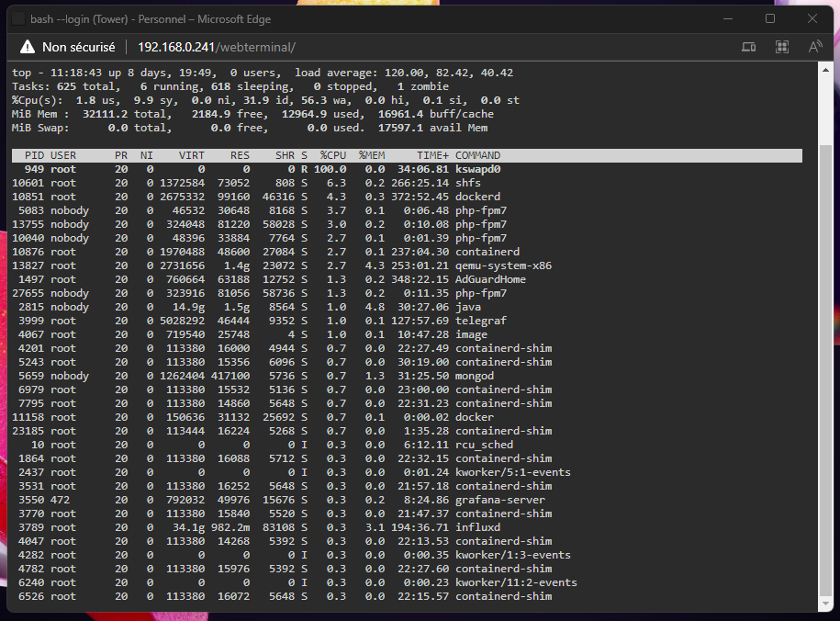Click the TIME+ column header
Screen dimensions: 840x621
[433, 155]
